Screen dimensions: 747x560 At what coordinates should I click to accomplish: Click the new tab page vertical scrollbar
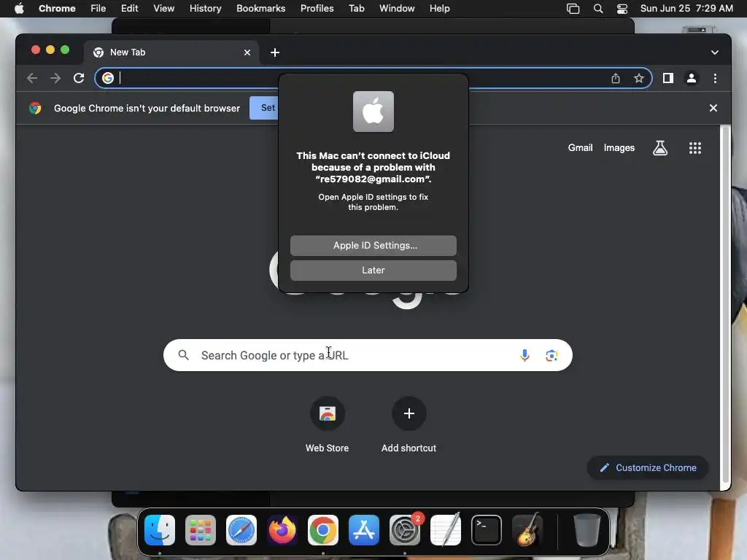[725, 305]
